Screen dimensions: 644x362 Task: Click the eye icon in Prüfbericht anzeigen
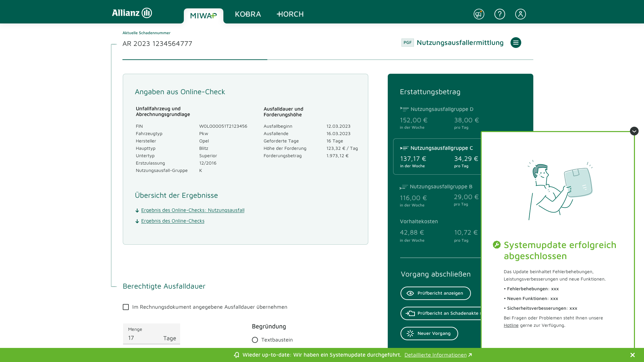click(410, 293)
